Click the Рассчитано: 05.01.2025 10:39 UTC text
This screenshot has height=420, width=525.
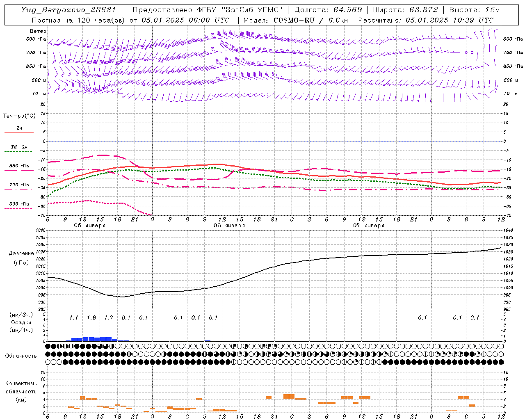426,20
